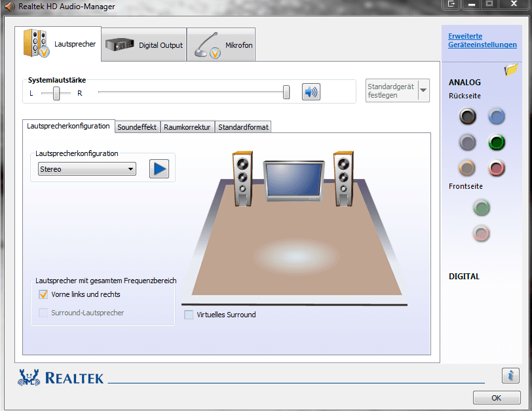Open connector settings folder icon

[x=511, y=69]
